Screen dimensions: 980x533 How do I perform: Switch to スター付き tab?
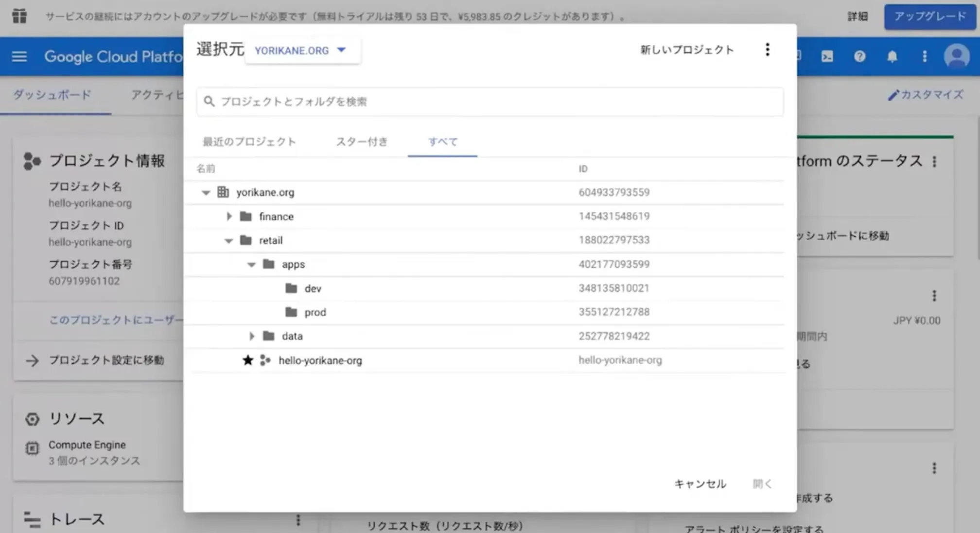(362, 142)
